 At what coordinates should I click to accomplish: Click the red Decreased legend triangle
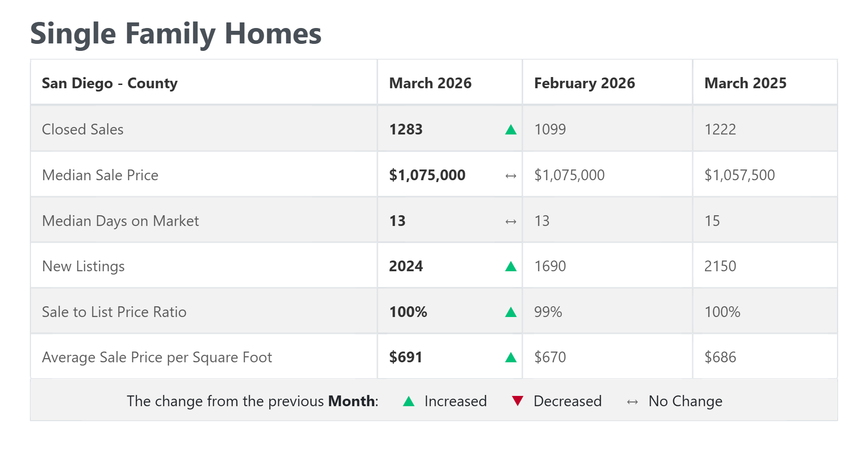point(517,401)
